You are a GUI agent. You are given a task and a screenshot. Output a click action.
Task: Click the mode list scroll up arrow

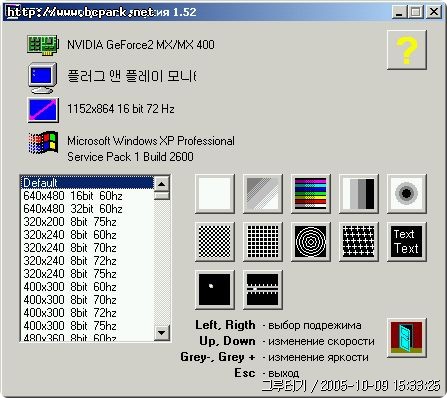coord(162,184)
